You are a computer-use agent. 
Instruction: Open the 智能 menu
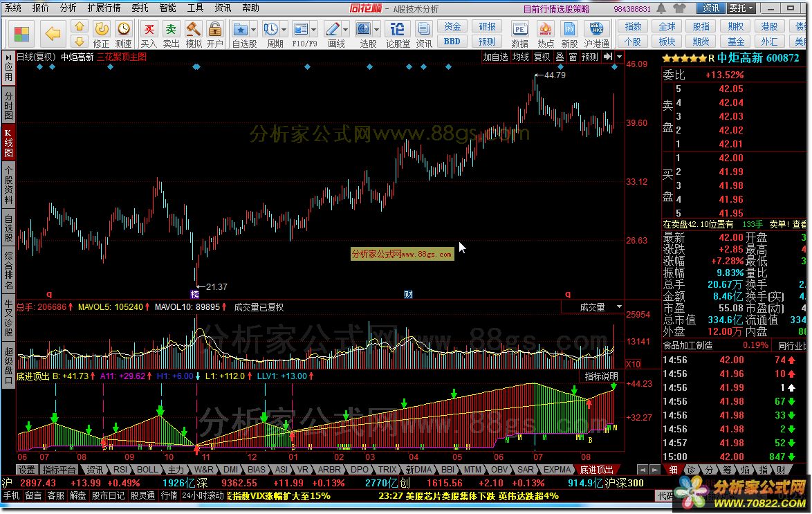coord(167,8)
